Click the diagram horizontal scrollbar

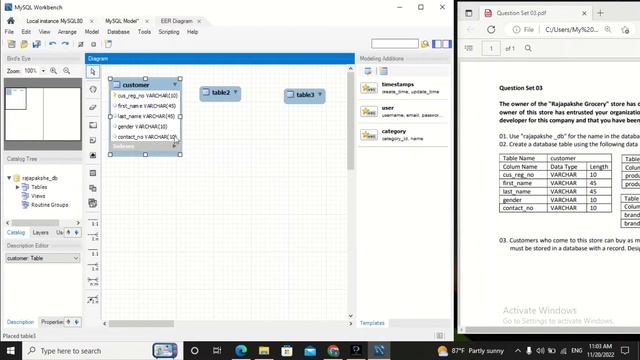(141, 324)
